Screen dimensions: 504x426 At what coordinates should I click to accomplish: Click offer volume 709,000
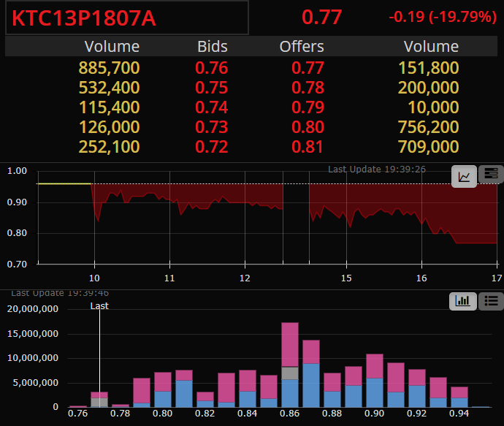tap(429, 147)
